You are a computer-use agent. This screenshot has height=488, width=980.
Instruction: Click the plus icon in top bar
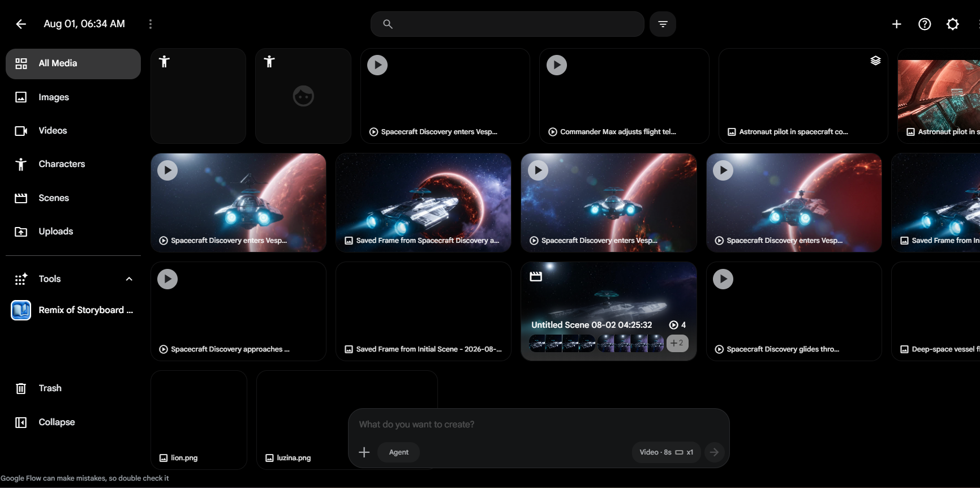(x=896, y=24)
